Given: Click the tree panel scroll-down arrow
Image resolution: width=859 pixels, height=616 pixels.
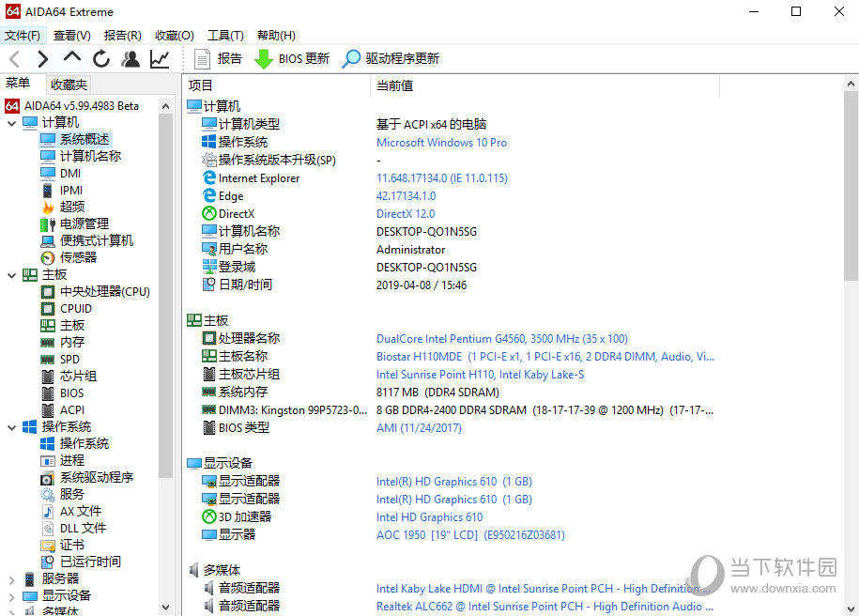Looking at the screenshot, I should coord(166,608).
